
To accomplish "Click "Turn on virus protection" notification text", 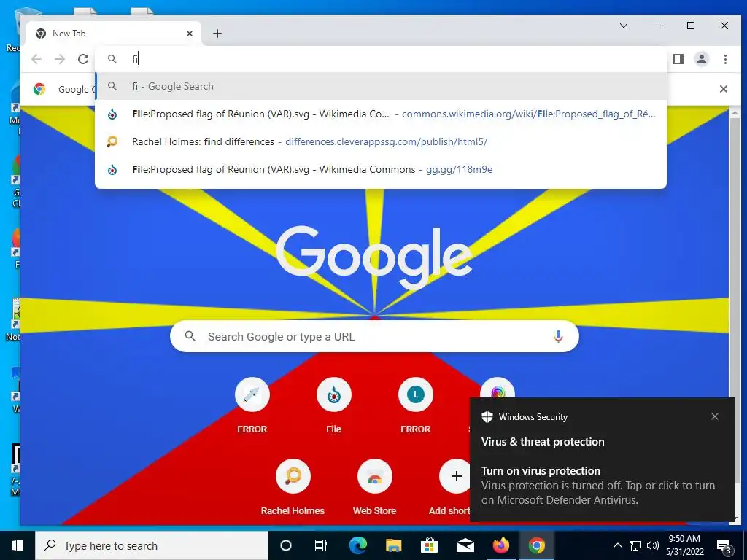I will coord(541,470).
